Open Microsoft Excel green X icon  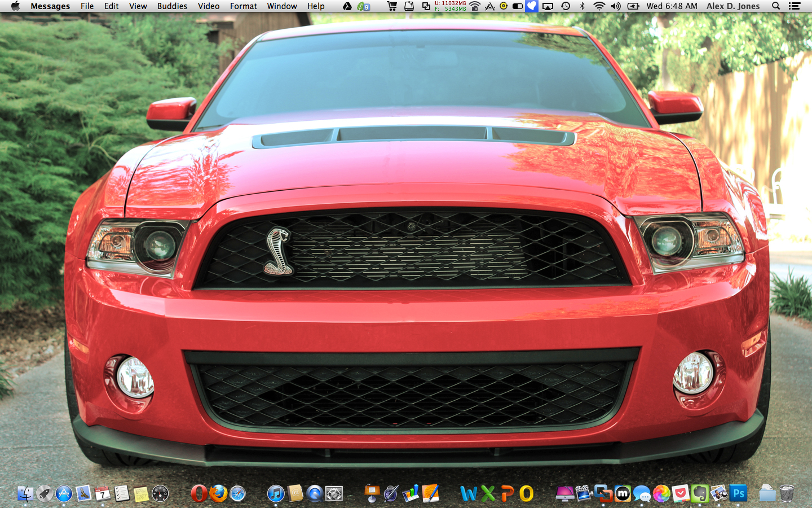tap(488, 494)
